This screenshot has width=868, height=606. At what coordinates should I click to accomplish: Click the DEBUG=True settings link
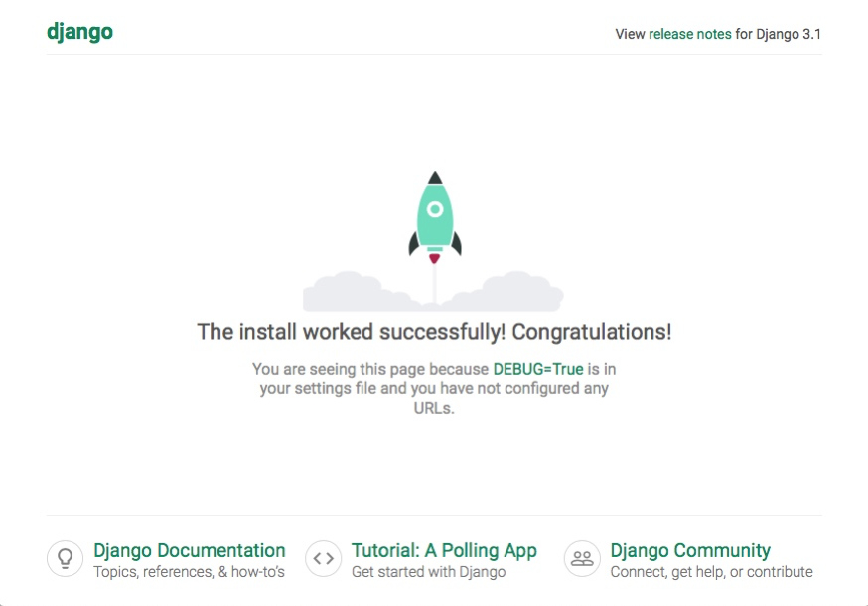tap(538, 369)
